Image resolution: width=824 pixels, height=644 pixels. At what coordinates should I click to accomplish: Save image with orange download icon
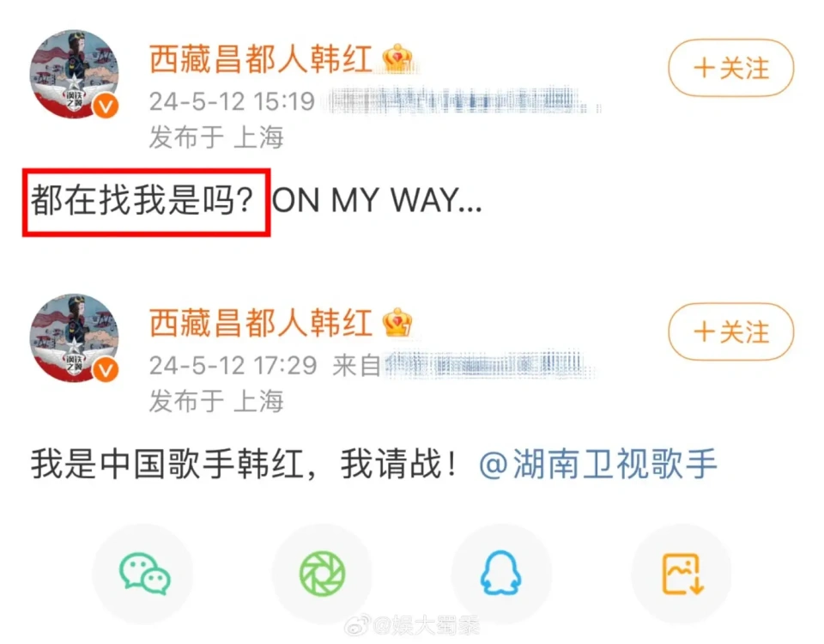[x=682, y=573]
